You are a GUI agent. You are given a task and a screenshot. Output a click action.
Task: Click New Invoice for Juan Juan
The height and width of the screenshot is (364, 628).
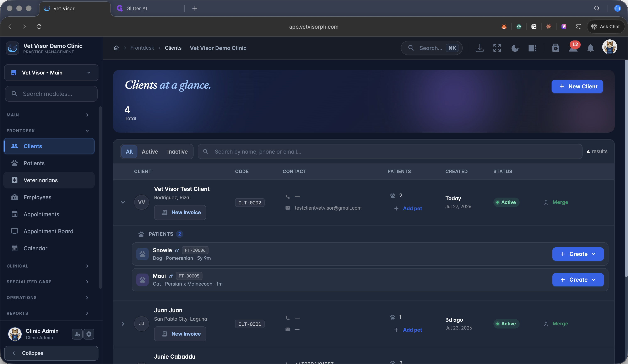[180, 334]
